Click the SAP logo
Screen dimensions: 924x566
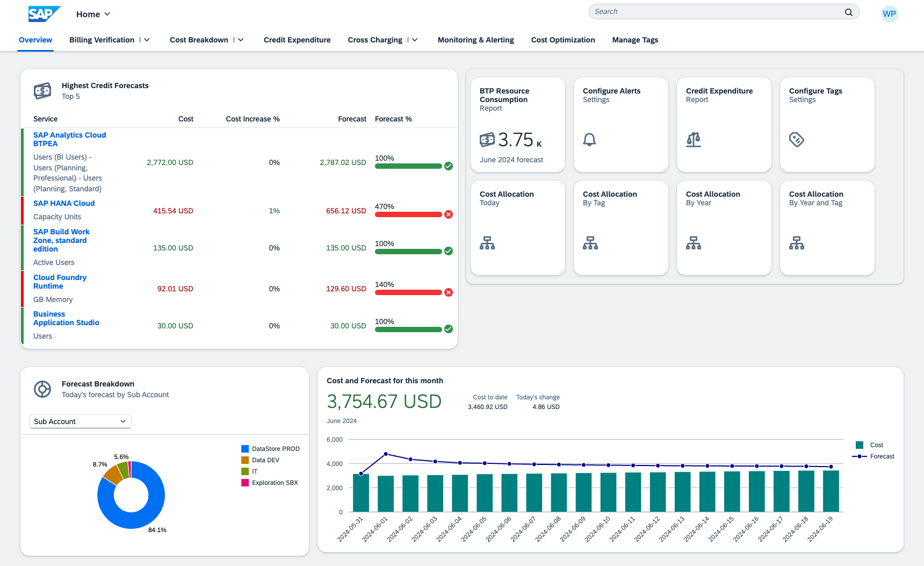point(44,14)
